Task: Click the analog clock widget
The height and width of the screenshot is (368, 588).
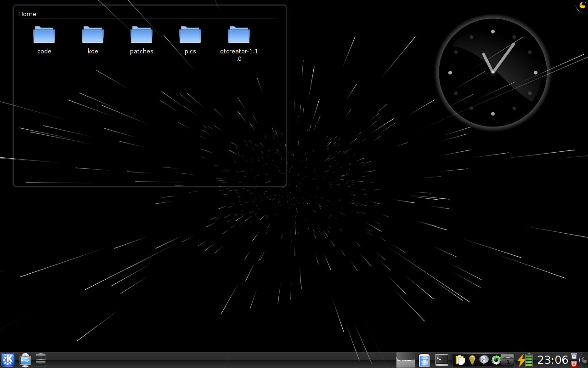Action: click(492, 73)
